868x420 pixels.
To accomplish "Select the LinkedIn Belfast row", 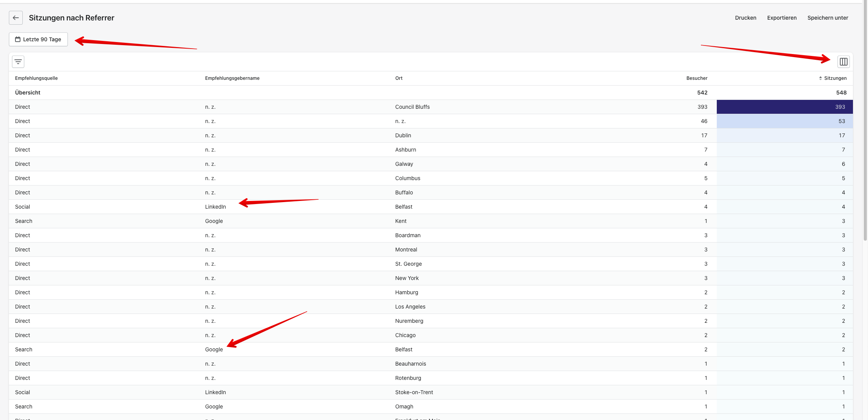I will click(215, 207).
